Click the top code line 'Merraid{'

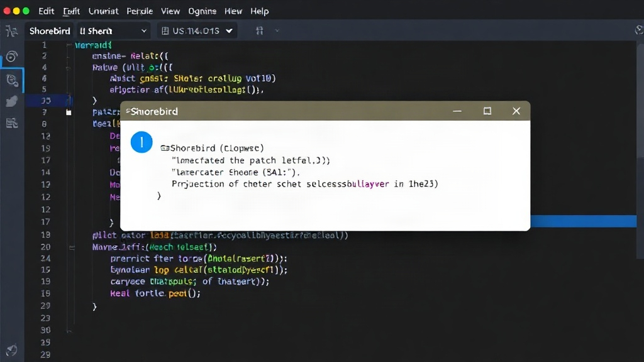pyautogui.click(x=93, y=45)
